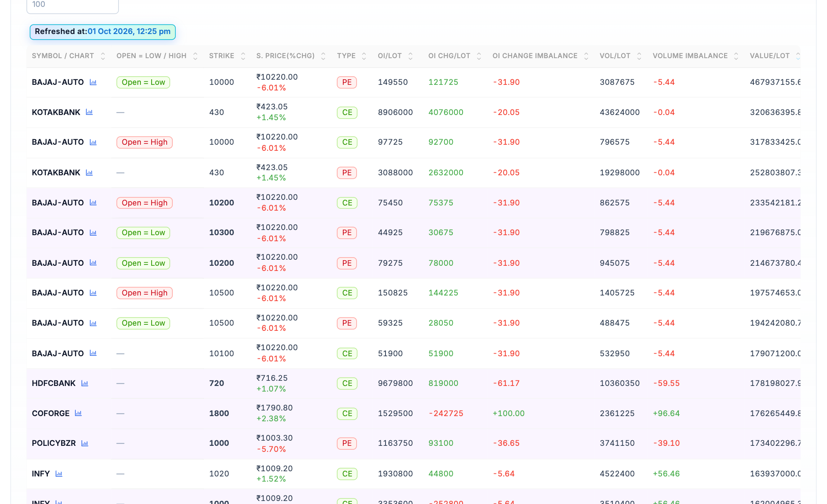Sort by OI CHANGE IMBALANCE column
The image size is (827, 504).
[586, 56]
